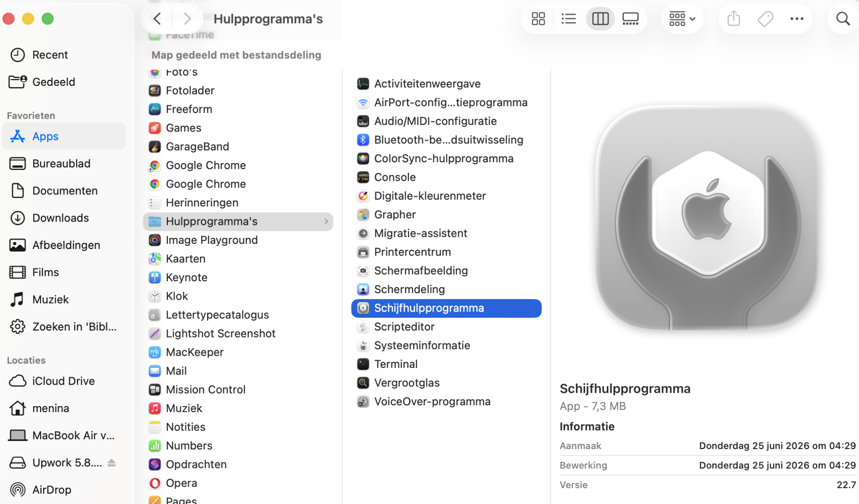Select Lightshot Screenshot app

pos(238,333)
